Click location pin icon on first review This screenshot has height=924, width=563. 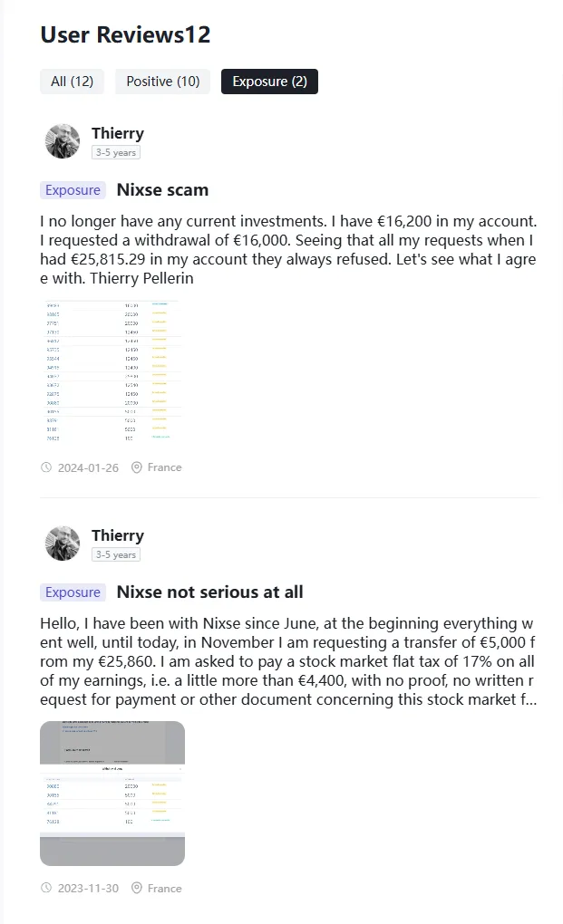tap(137, 467)
